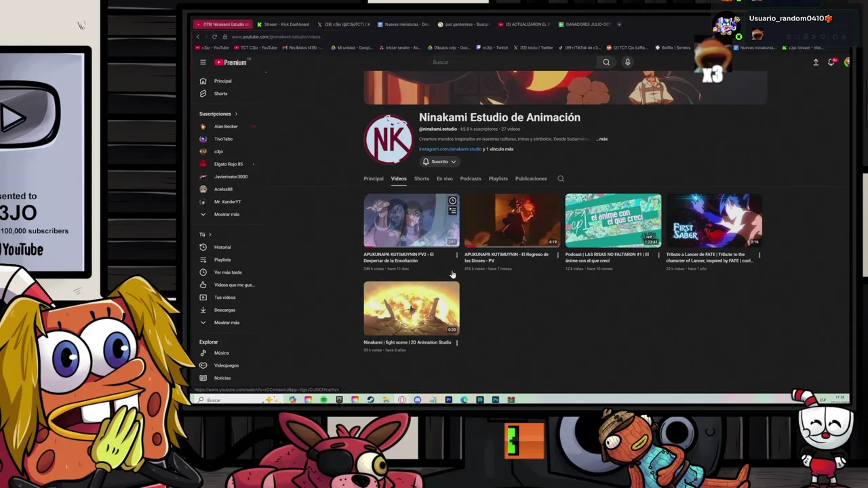Click the browser back arrow
The image size is (868, 488).
tap(198, 37)
